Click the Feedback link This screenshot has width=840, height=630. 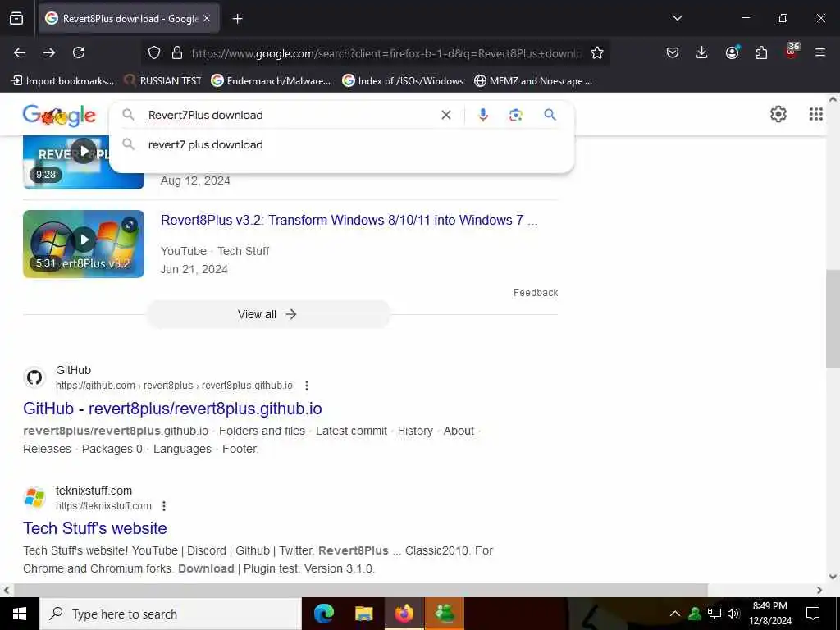click(535, 293)
